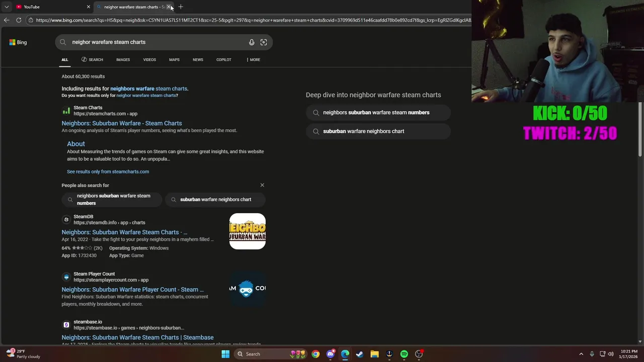
Task: Click the microphone voice search icon
Action: pos(252,42)
